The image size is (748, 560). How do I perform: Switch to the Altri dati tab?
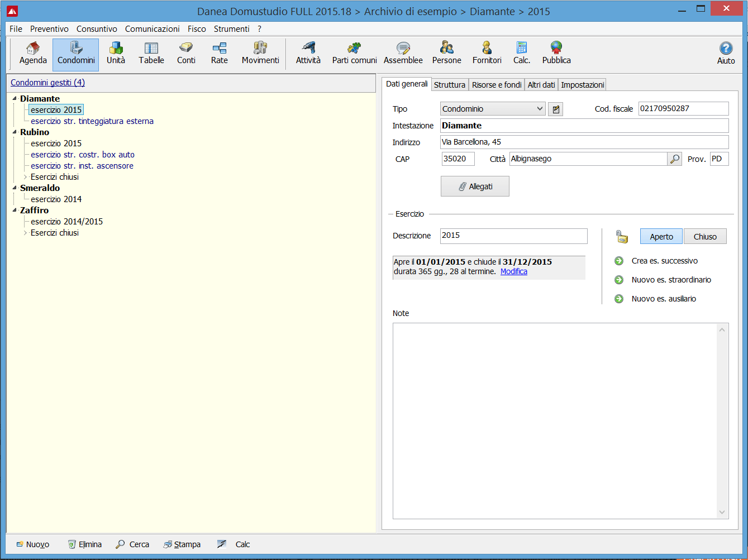[541, 85]
